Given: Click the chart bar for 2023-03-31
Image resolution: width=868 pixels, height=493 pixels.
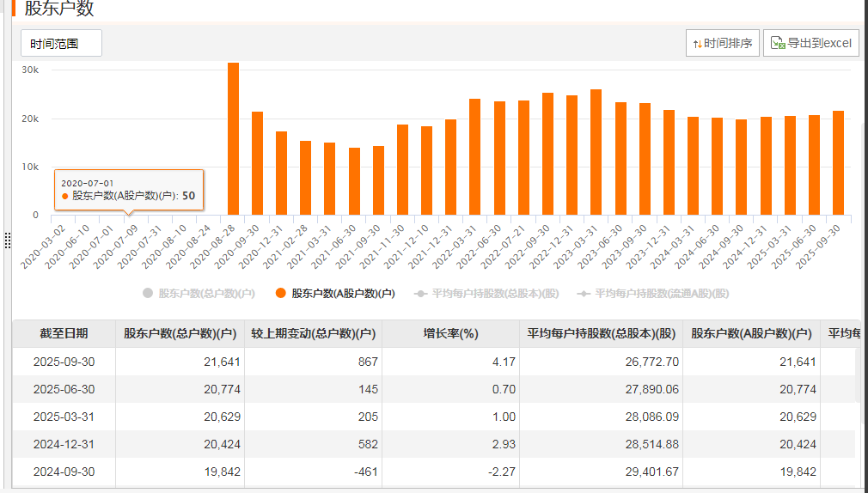Looking at the screenshot, I should [x=596, y=152].
